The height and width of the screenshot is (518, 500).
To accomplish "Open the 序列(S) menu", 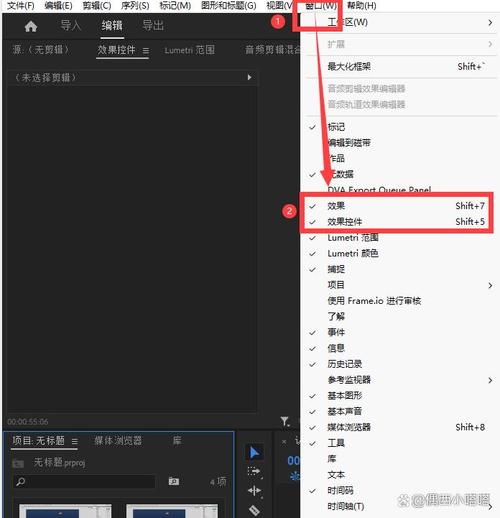I will tap(135, 6).
